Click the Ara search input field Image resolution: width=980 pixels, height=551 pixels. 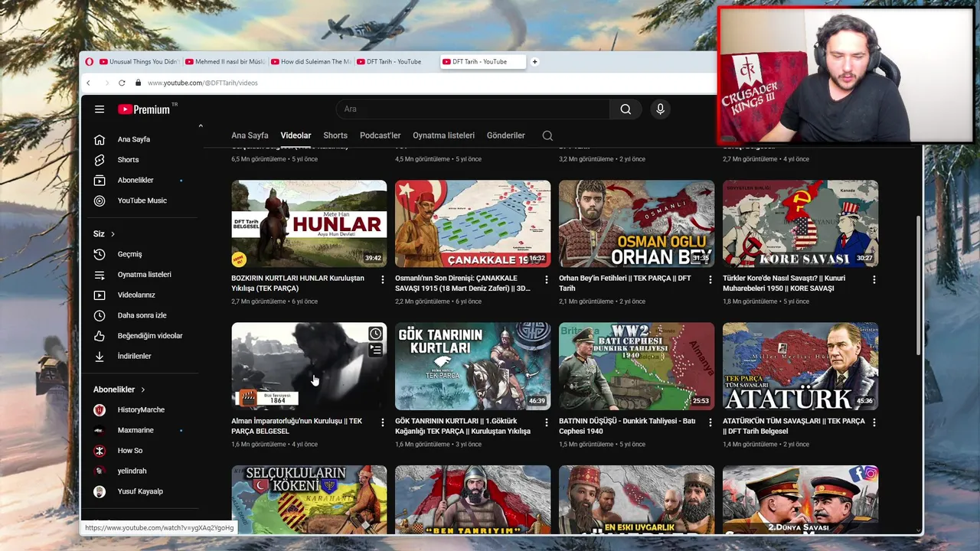point(472,109)
